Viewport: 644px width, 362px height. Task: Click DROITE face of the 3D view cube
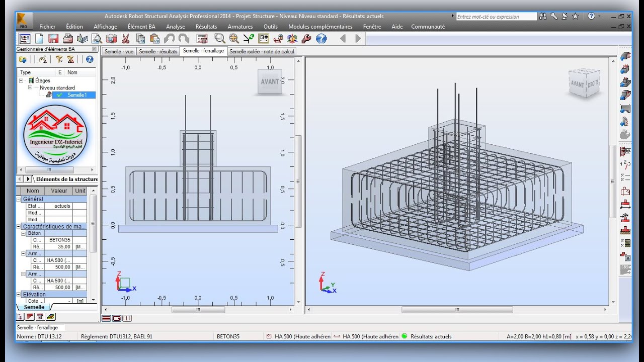point(594,84)
